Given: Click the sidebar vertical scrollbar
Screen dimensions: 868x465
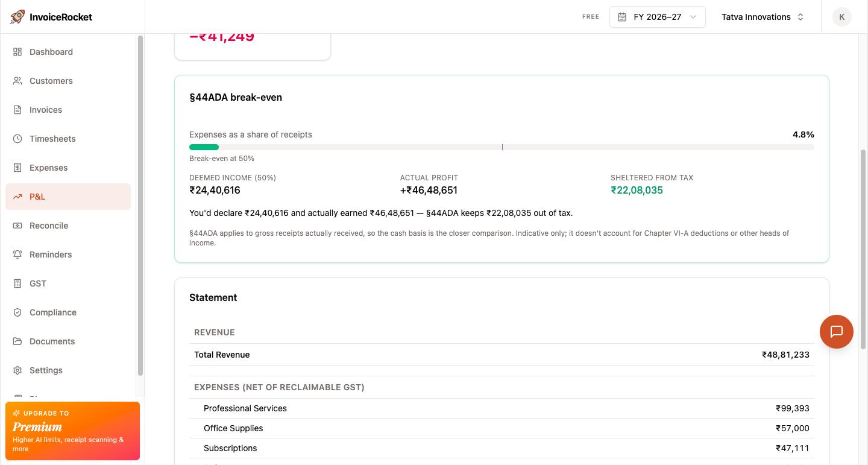Looking at the screenshot, I should 140,205.
